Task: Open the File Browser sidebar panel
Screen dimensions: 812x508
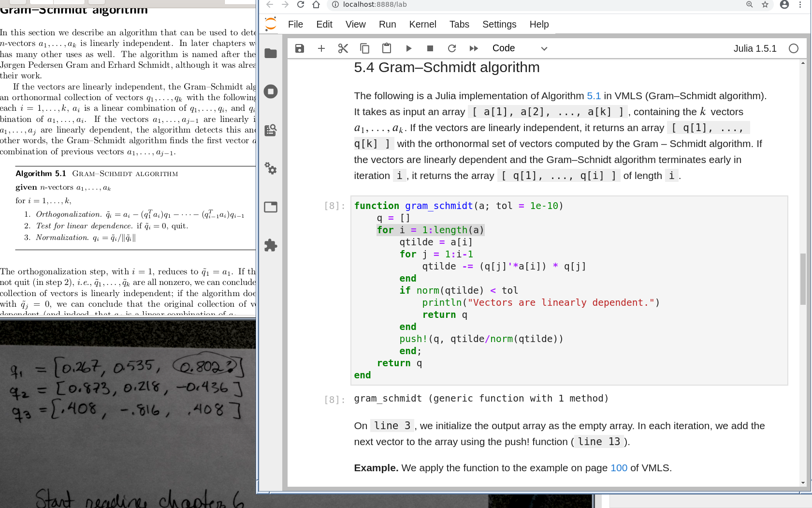Action: (x=271, y=53)
